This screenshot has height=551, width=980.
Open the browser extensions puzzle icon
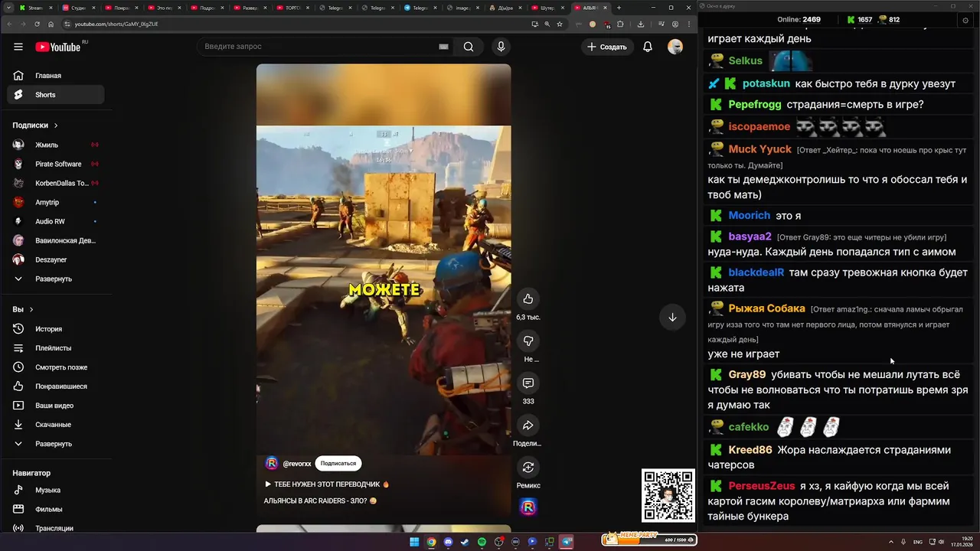tap(620, 24)
